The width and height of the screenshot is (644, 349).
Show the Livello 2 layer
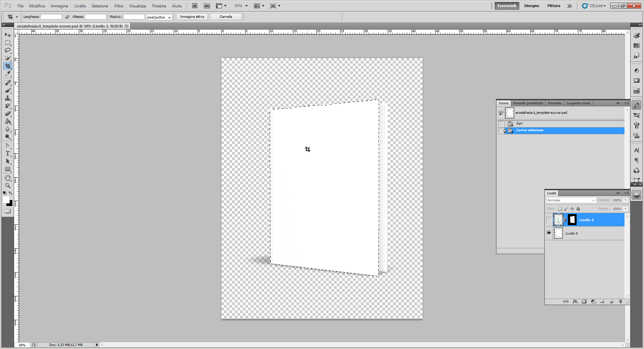coord(549,220)
